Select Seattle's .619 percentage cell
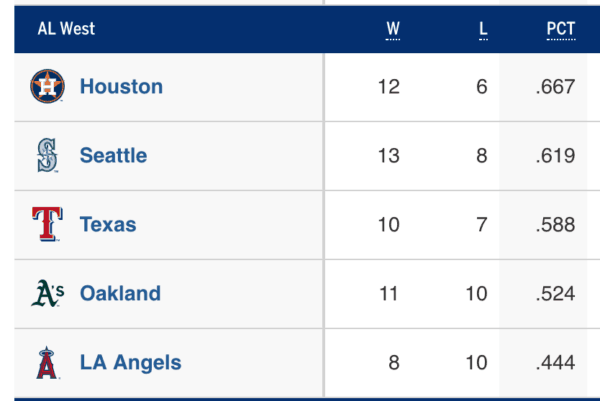Image resolution: width=600 pixels, height=401 pixels. click(555, 156)
